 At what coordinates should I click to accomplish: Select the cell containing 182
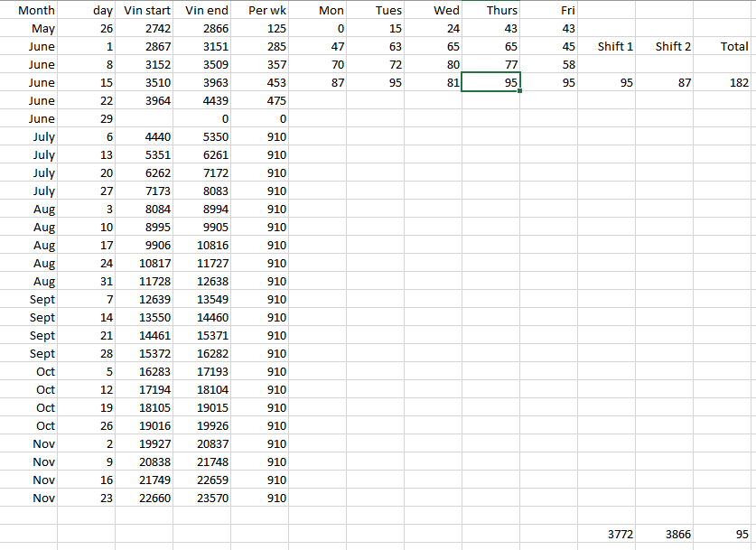tap(725, 82)
